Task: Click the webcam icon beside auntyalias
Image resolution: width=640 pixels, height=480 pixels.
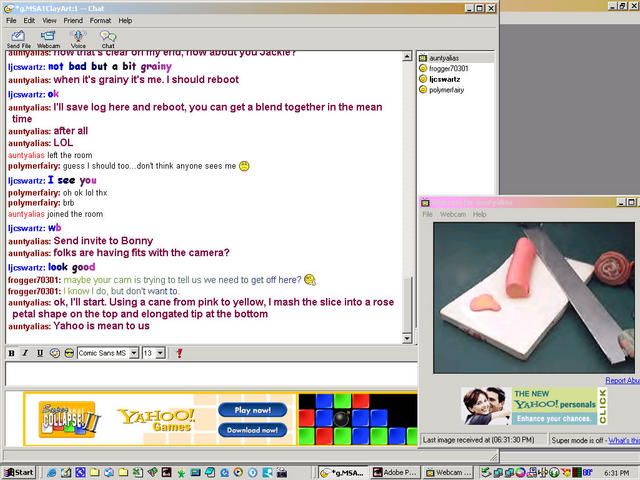Action: click(423, 58)
